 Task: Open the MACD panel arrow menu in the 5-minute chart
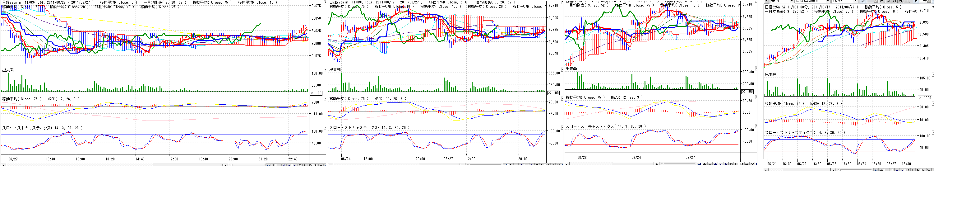click(325, 98)
